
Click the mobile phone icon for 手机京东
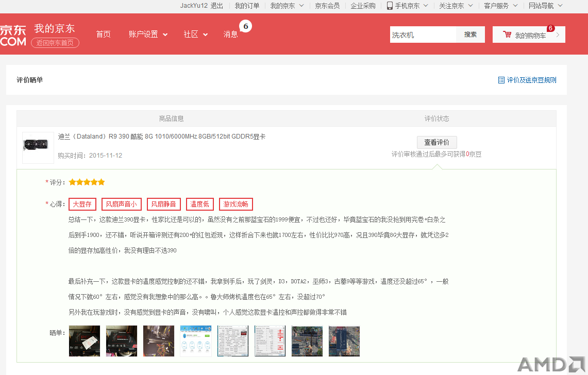(x=390, y=6)
